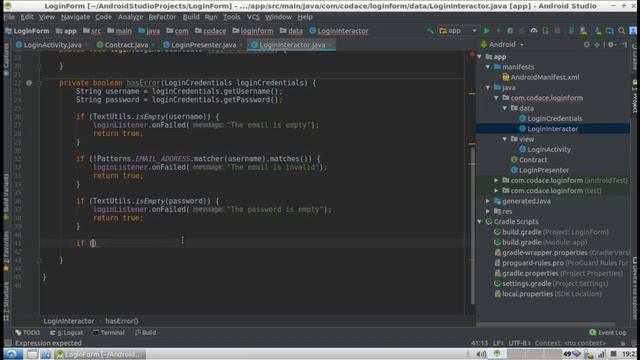Click the 41:13 cursor position indicator
Screen dimensions: 640x360
pos(480,343)
